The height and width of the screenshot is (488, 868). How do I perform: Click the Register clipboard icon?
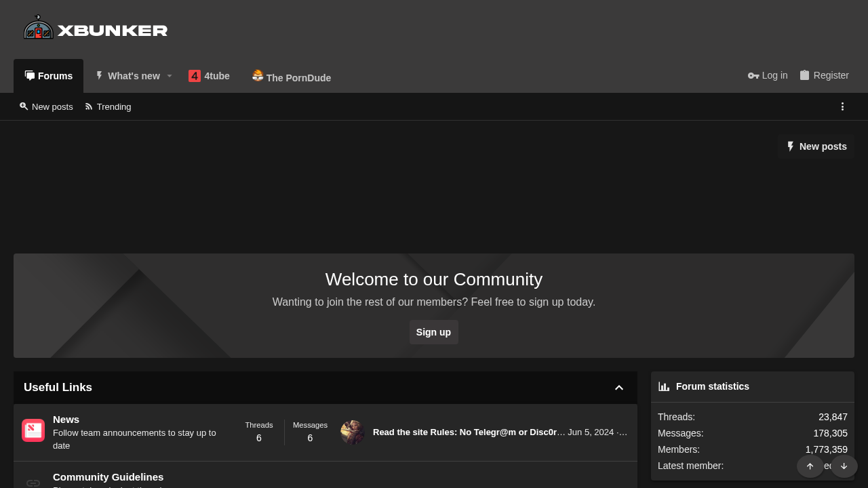pyautogui.click(x=804, y=75)
